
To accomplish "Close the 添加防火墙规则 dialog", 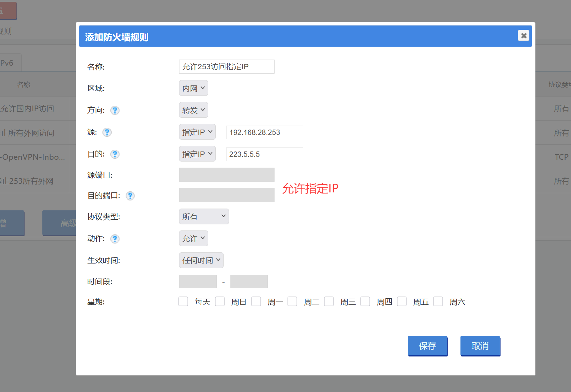I will pos(523,36).
